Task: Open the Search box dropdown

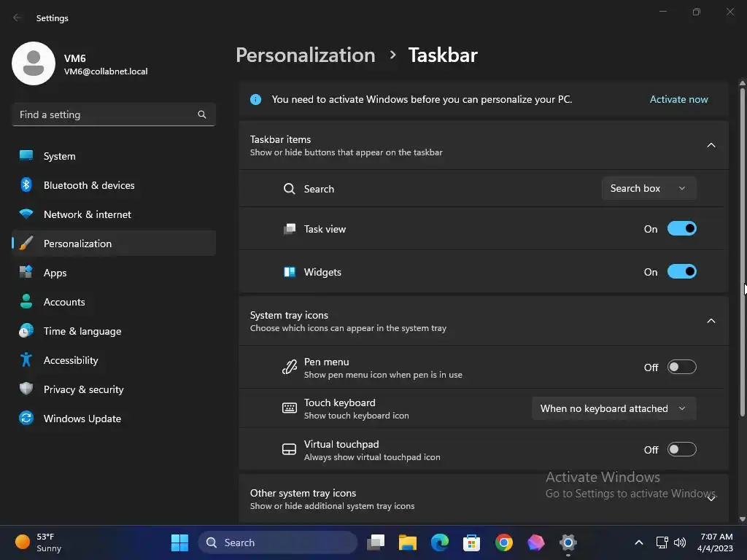Action: pos(649,189)
